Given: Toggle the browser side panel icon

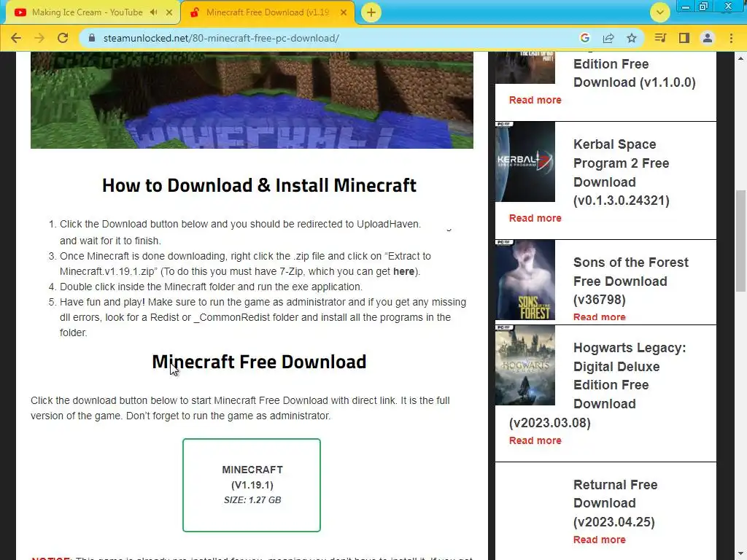Looking at the screenshot, I should point(684,38).
